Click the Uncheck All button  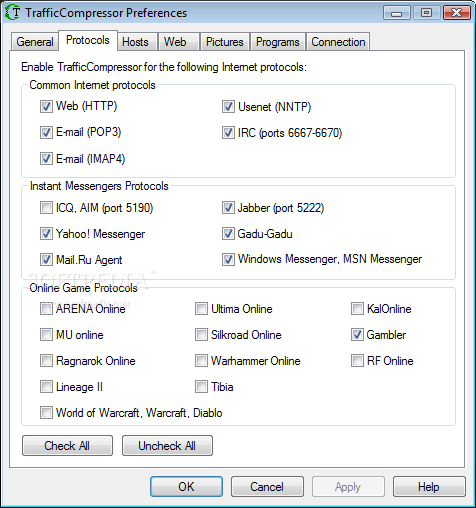pyautogui.click(x=167, y=445)
